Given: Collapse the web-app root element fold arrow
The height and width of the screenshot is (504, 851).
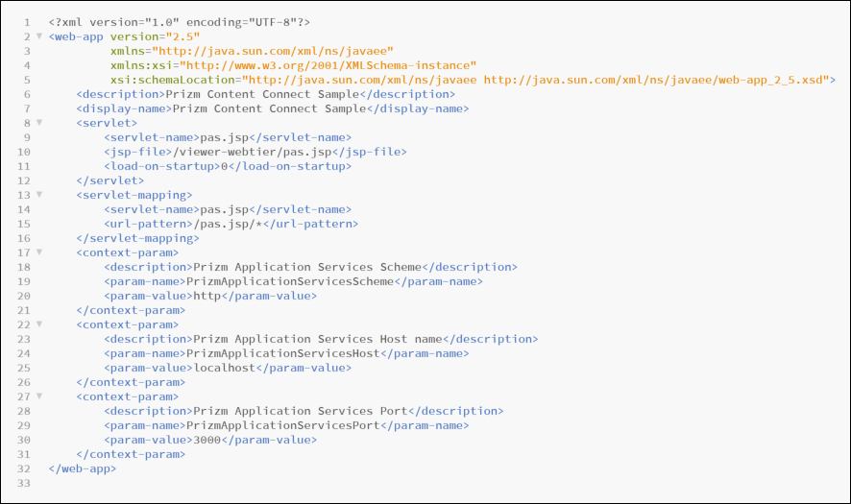Looking at the screenshot, I should pyautogui.click(x=39, y=36).
